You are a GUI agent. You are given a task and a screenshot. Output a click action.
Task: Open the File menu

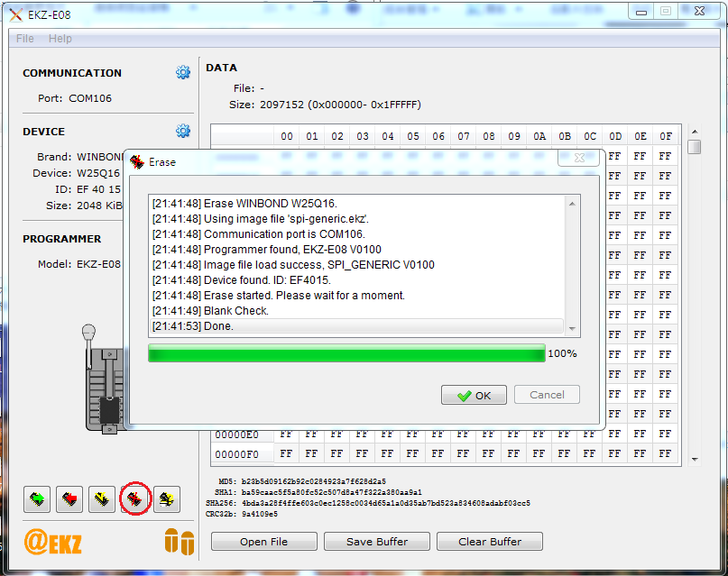click(x=25, y=39)
